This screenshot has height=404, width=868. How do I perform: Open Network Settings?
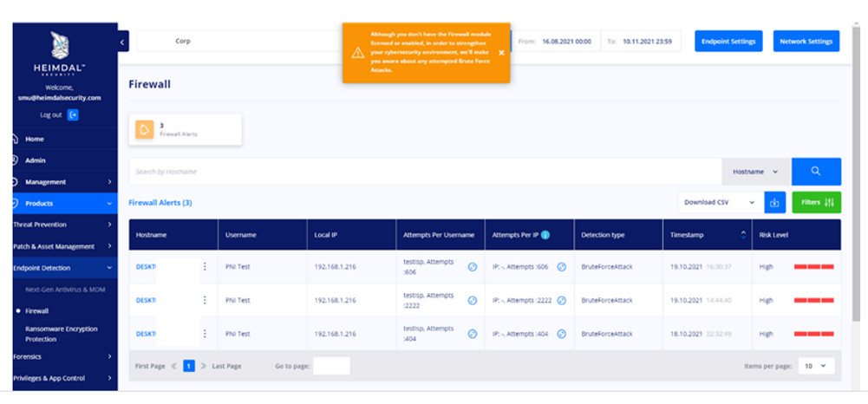click(806, 42)
